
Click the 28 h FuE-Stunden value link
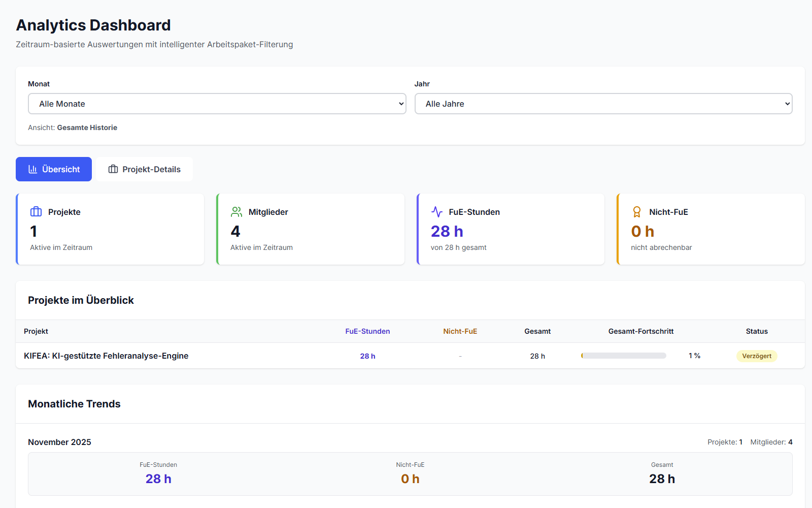pyautogui.click(x=367, y=356)
